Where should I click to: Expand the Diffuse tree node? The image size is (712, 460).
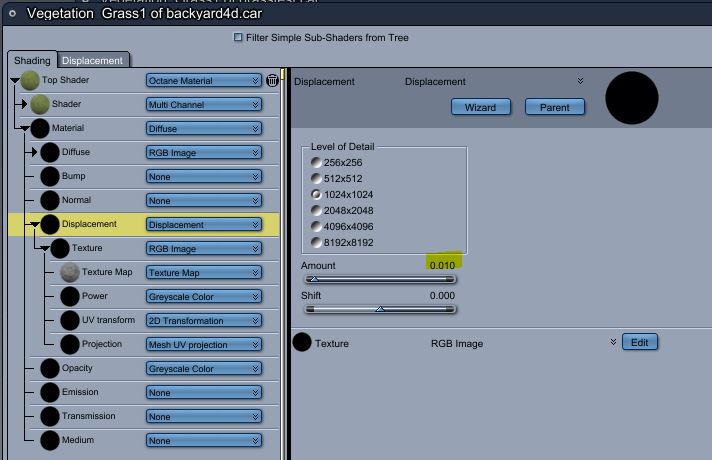(x=34, y=152)
